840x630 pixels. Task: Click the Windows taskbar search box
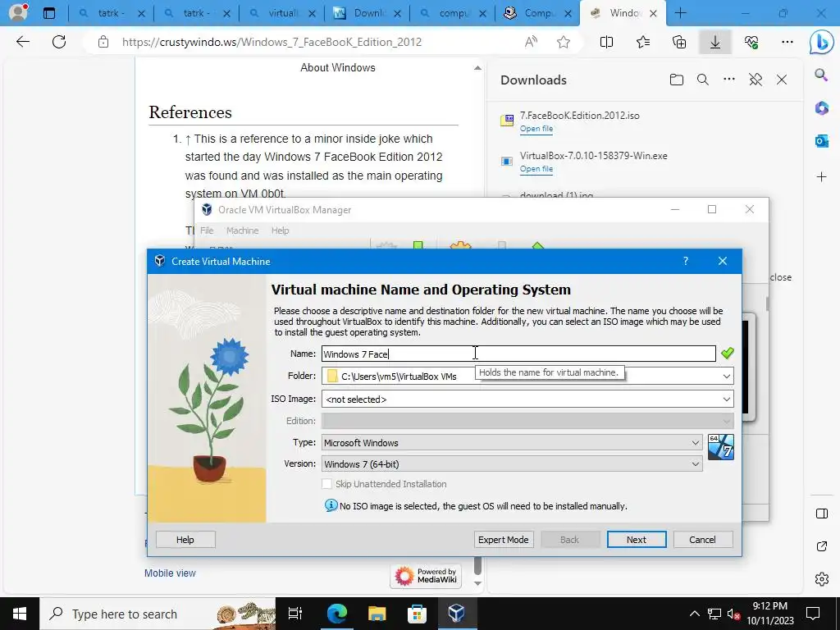tap(157, 614)
